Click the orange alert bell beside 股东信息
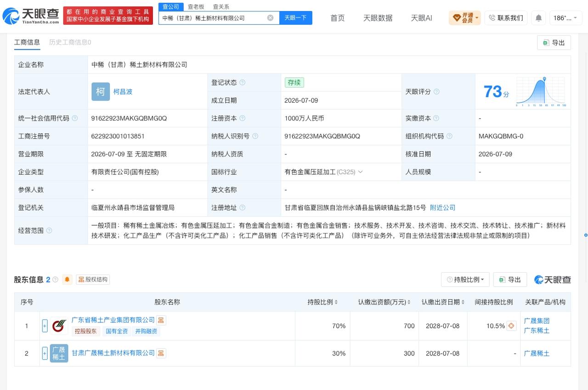This screenshot has height=390, width=588. pos(67,280)
